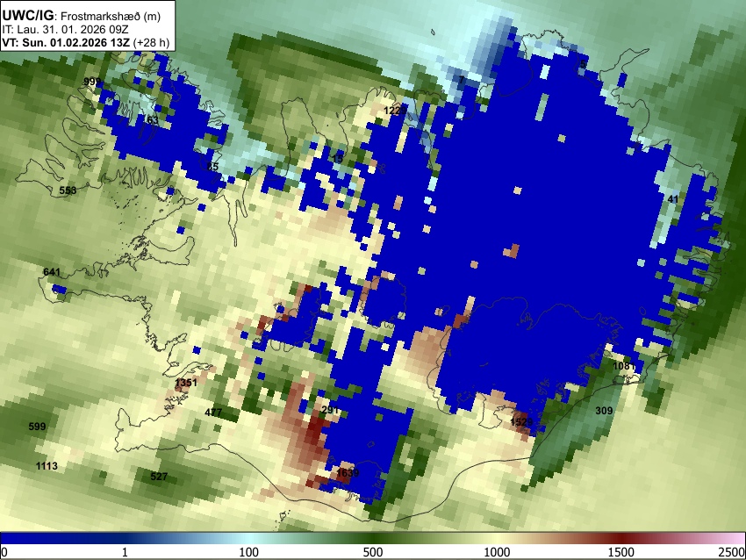The height and width of the screenshot is (560, 746).
Task: Click the title text 'UWC/IG: Frostmarkshæð (m)'
Action: pos(82,16)
